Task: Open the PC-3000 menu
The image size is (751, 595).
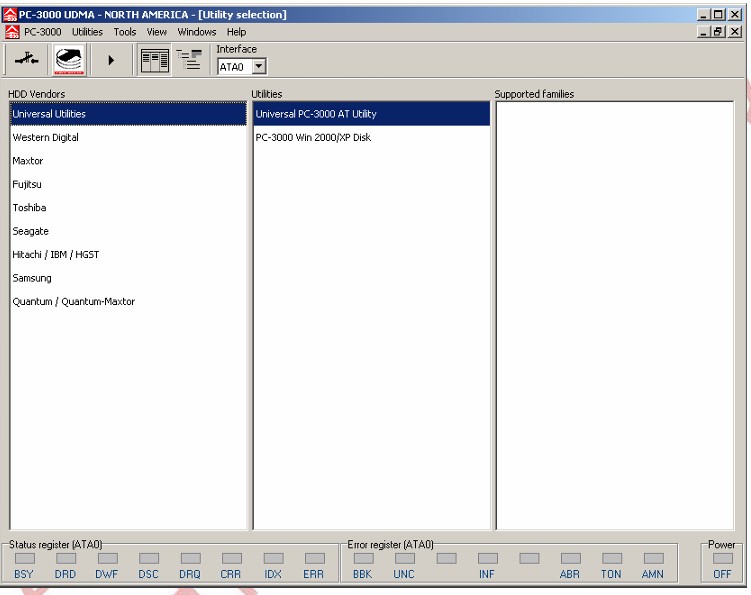Action: pyautogui.click(x=43, y=32)
